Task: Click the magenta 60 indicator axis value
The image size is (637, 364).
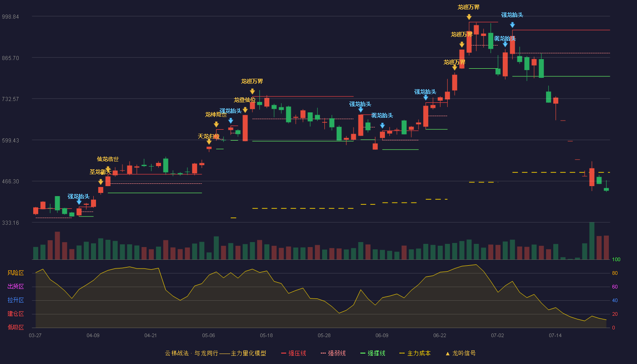Action: [x=615, y=287]
